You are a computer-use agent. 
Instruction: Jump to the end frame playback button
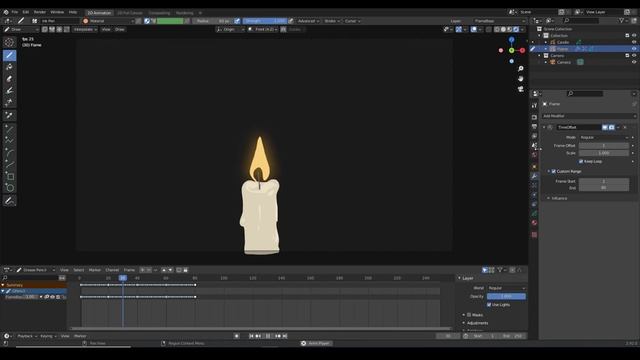[285, 336]
